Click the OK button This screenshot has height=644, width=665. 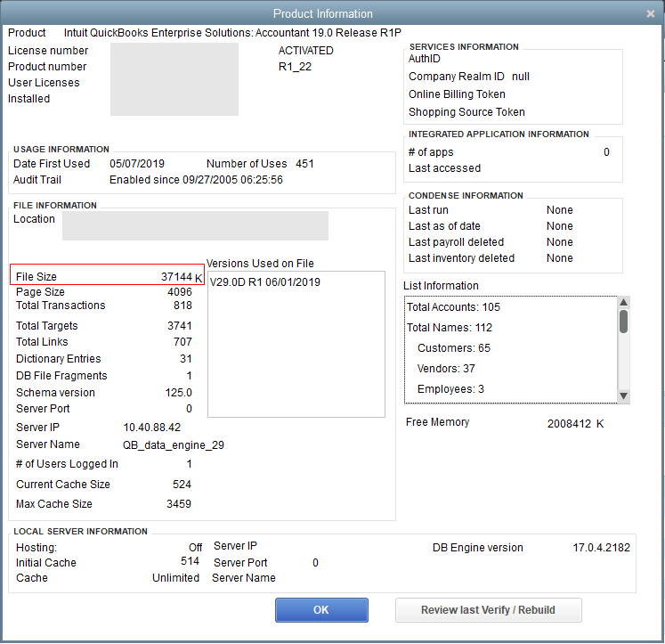321,610
